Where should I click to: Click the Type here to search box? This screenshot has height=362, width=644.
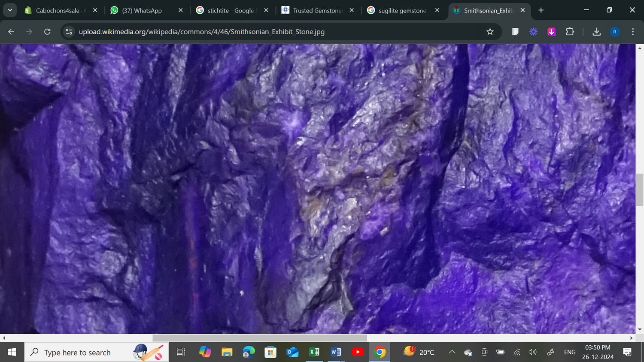(97, 352)
